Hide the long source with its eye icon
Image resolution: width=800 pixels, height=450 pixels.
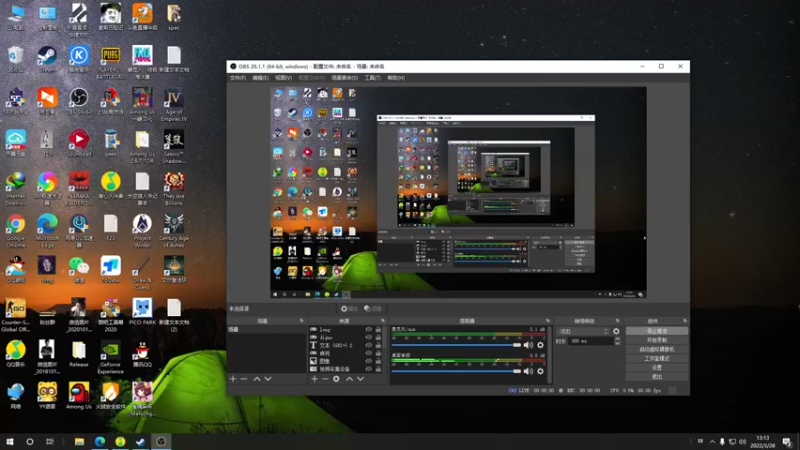(x=368, y=330)
